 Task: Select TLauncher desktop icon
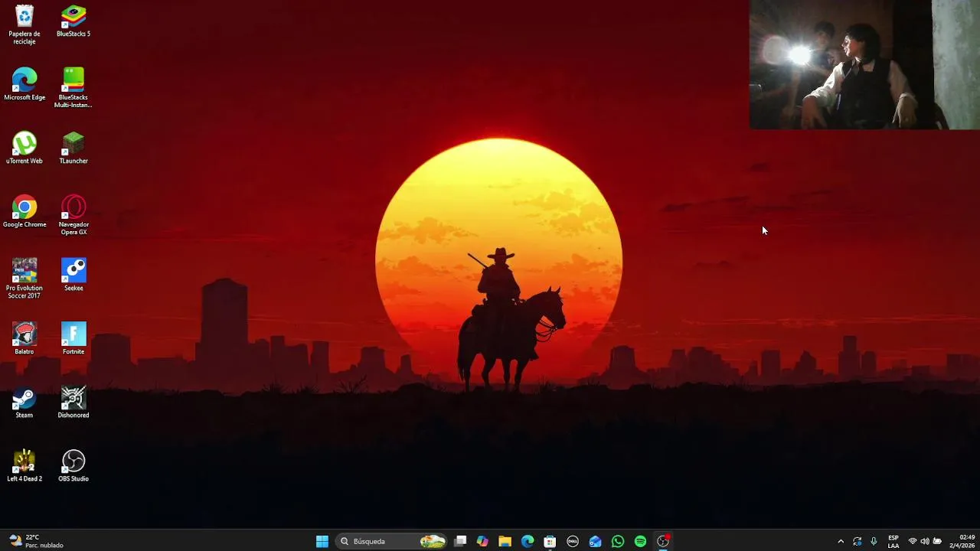click(x=73, y=148)
